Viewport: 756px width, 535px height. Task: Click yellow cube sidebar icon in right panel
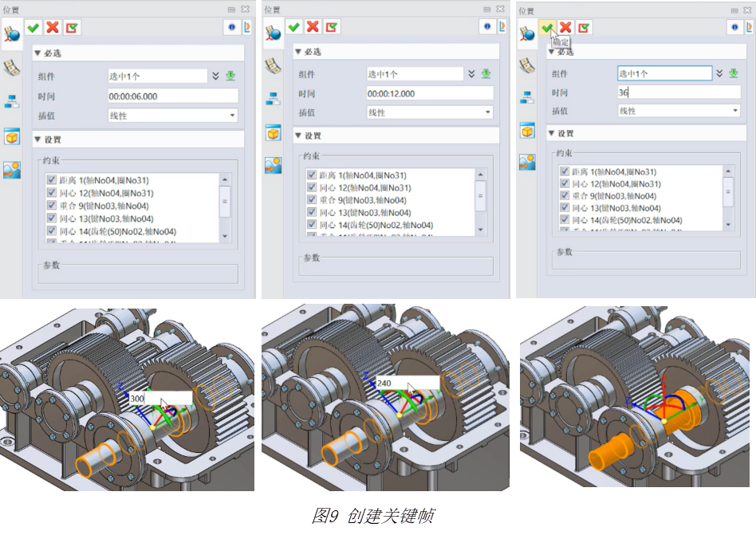click(x=527, y=131)
